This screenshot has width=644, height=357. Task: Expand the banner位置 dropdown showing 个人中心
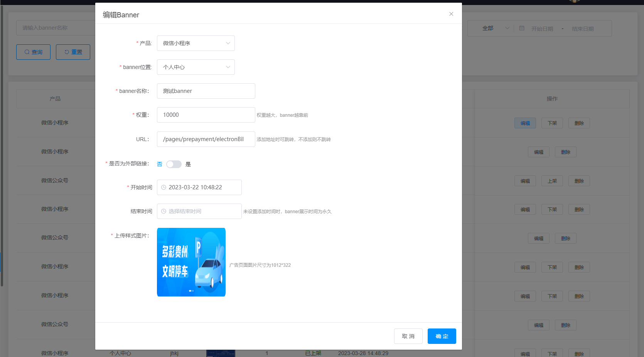196,67
